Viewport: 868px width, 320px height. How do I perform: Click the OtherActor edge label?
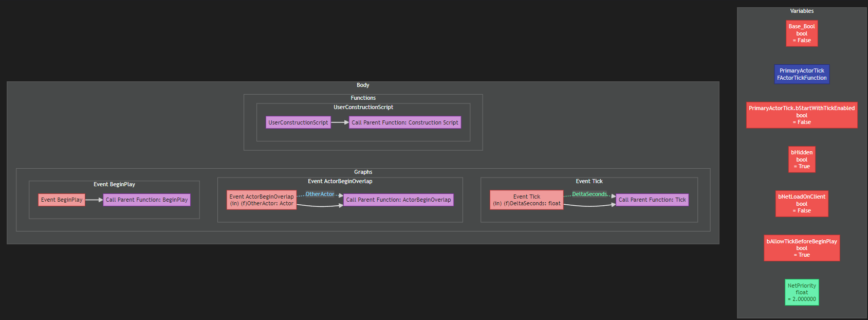pos(320,194)
